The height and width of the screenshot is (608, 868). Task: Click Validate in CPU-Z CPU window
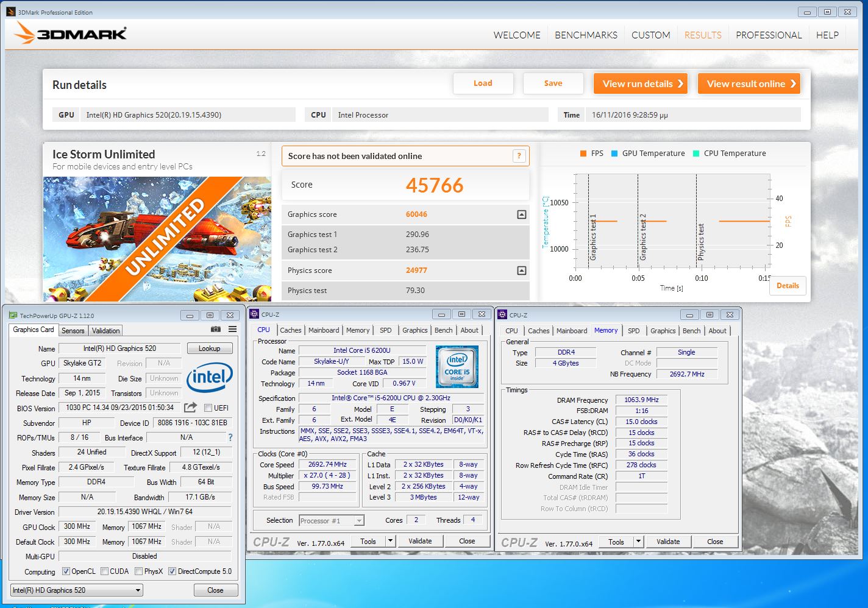coord(420,541)
